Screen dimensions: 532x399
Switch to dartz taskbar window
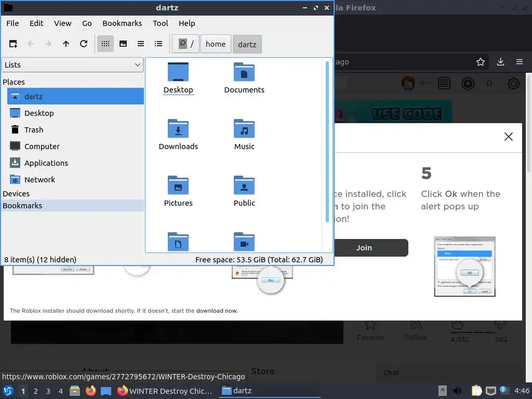pyautogui.click(x=270, y=391)
